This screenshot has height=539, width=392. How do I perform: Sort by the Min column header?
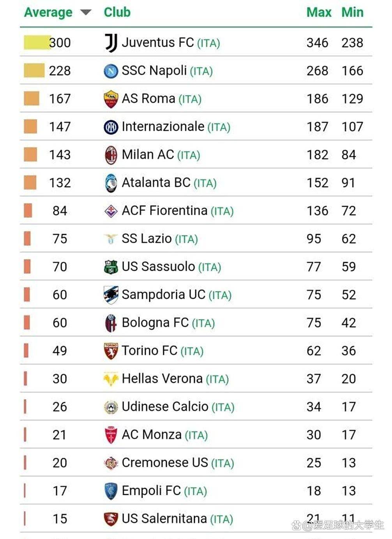pos(352,12)
